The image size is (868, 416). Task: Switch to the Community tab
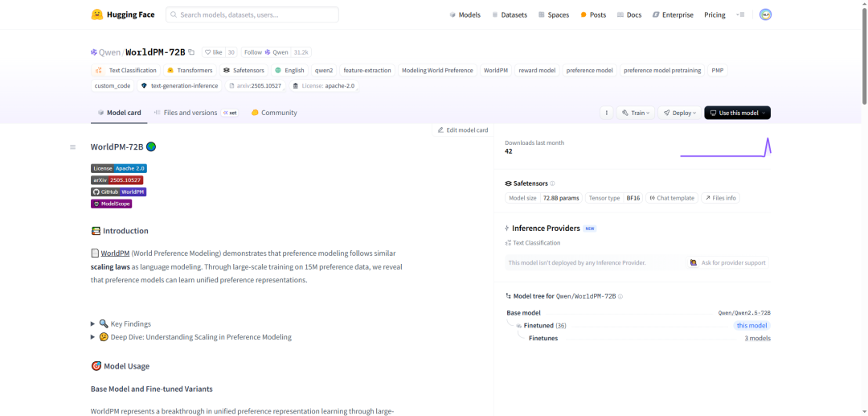274,113
